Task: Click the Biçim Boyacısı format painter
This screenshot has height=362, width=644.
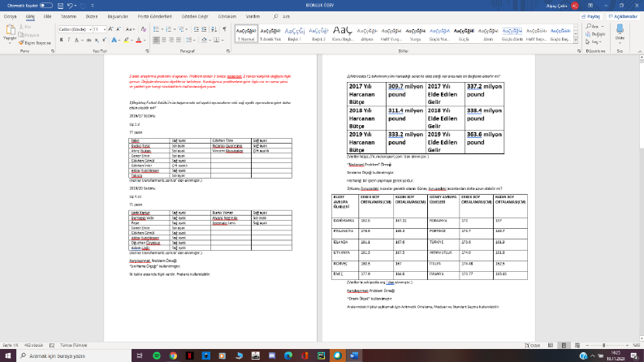Action: click(34, 43)
